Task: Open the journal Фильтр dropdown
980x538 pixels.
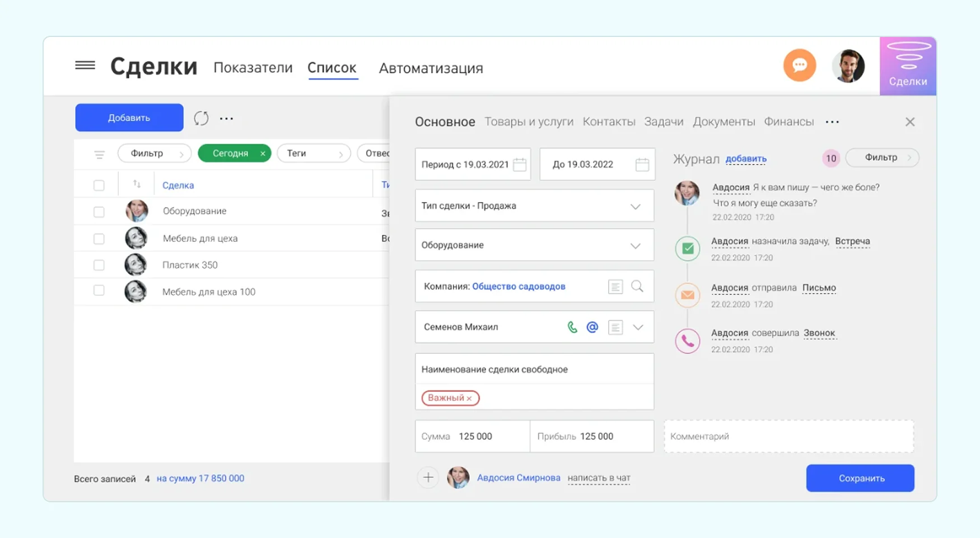Action: (x=882, y=157)
